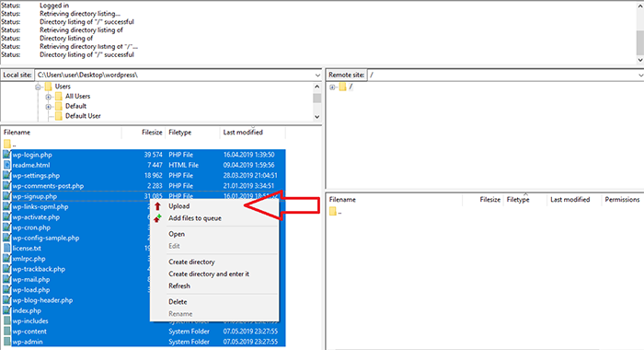Click the wp-settings.php file icon
This screenshot has width=644, height=350.
(x=6, y=175)
